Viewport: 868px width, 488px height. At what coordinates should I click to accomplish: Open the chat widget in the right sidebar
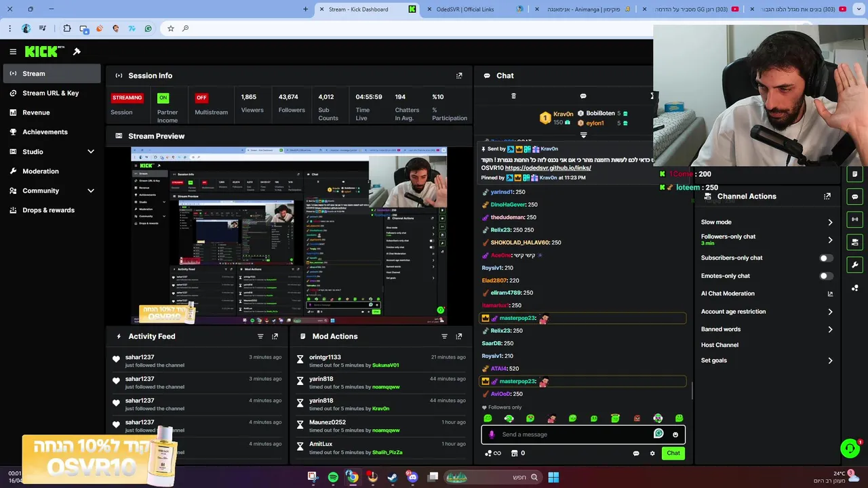pos(854,197)
